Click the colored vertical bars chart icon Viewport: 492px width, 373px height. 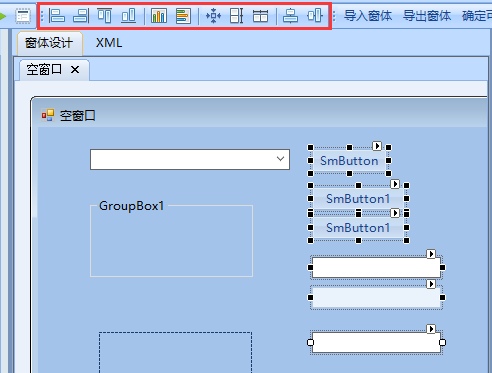point(159,16)
